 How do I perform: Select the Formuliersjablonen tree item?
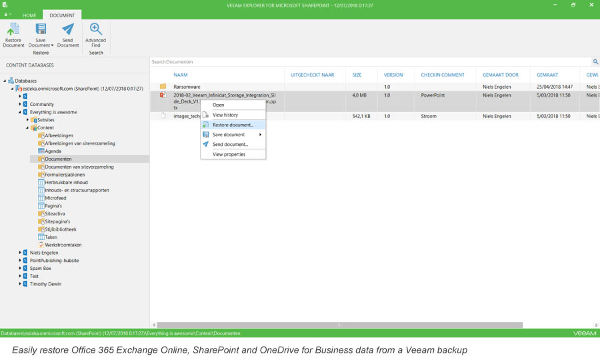point(65,175)
